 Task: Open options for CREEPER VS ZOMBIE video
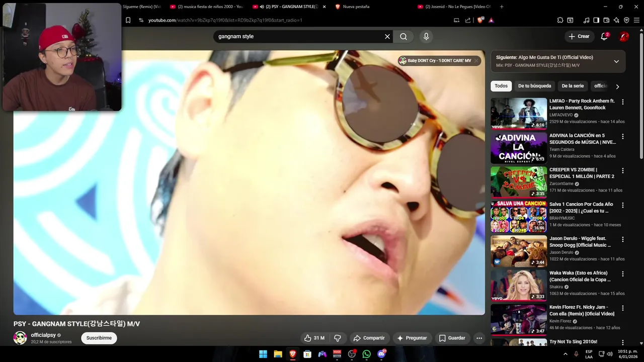coord(623,171)
